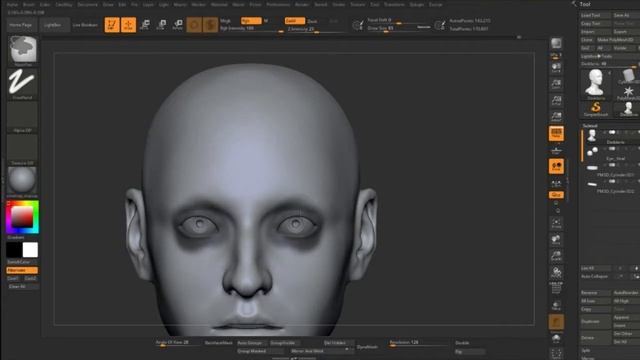Viewport: 640px width, 360px height.
Task: Select the Eye subtool row
Action: coord(610,153)
